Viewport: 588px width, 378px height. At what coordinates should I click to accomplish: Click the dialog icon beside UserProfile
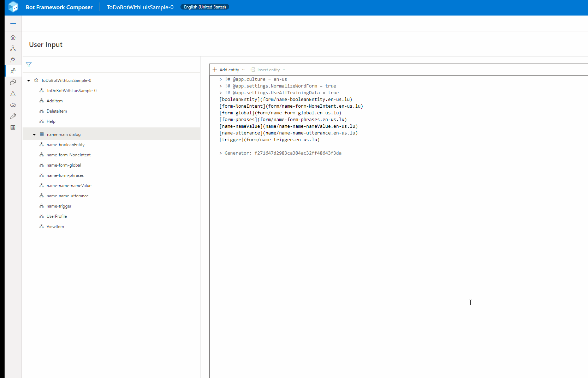(x=41, y=216)
